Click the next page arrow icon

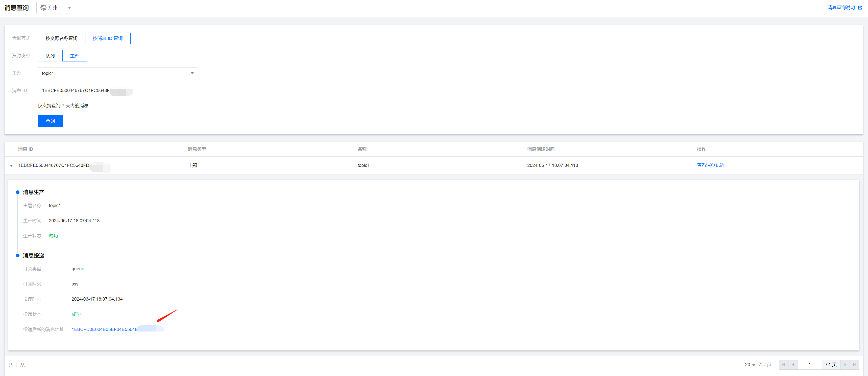coord(845,365)
